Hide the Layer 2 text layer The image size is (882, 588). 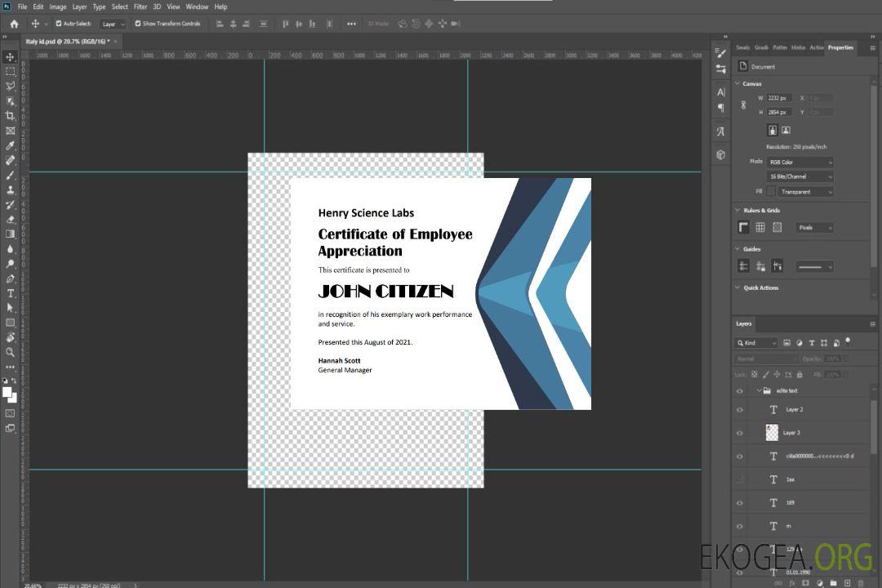pyautogui.click(x=740, y=410)
